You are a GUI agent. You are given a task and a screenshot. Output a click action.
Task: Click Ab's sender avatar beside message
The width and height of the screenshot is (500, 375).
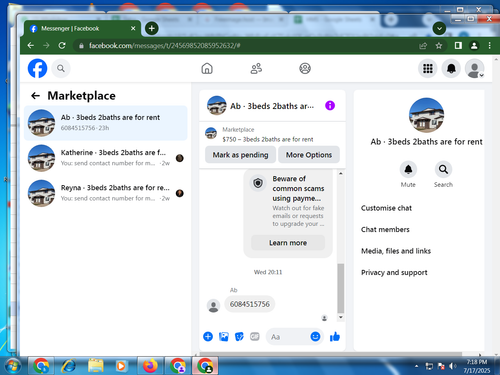213,306
